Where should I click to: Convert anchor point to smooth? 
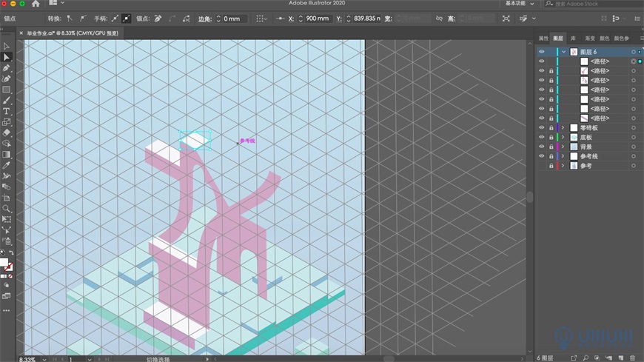83,19
